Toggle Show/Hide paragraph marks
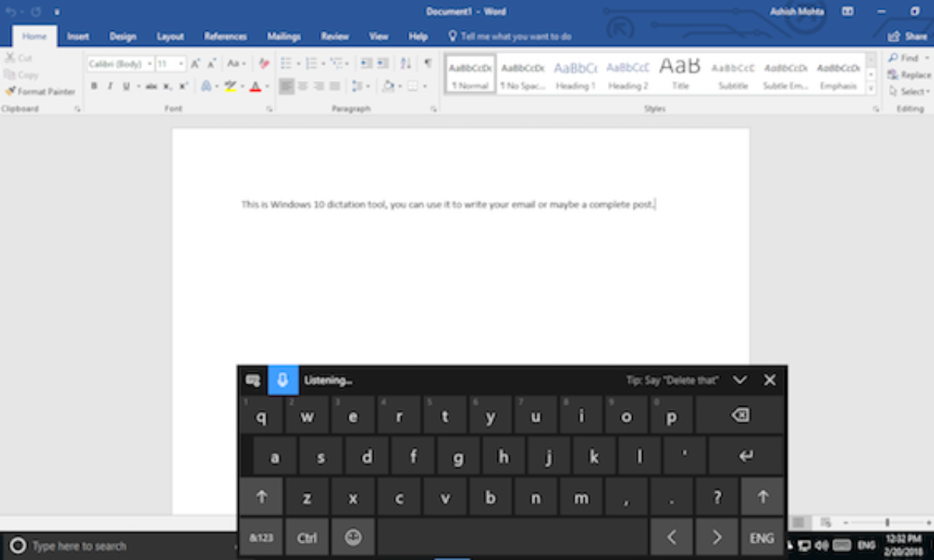Screen dimensions: 934x560 (427, 64)
